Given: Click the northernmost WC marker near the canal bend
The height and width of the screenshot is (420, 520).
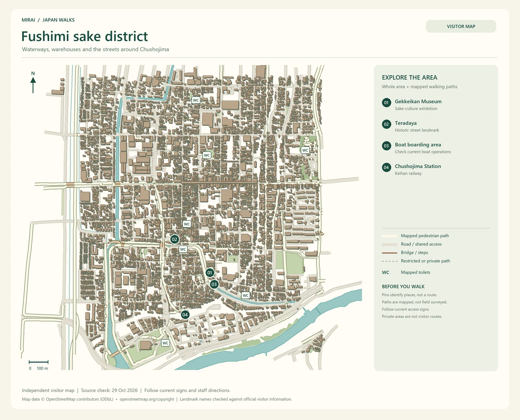Looking at the screenshot, I should click(196, 100).
